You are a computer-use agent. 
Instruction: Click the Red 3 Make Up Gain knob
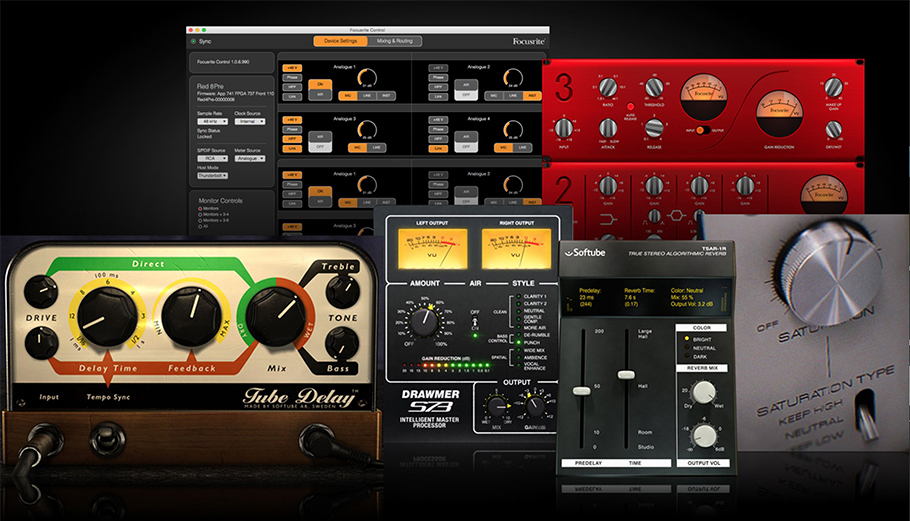833,88
